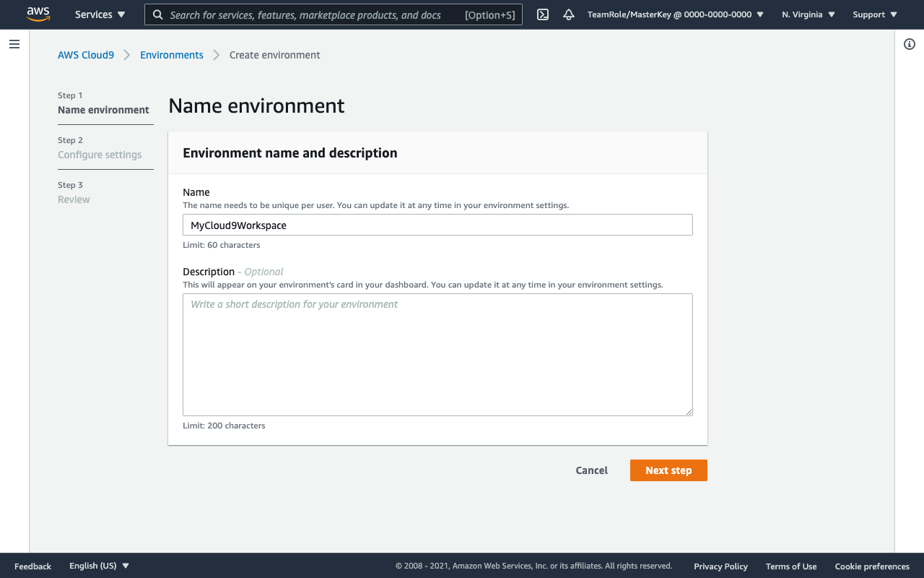The image size is (924, 578).
Task: Open the Privacy Policy link
Action: 720,566
